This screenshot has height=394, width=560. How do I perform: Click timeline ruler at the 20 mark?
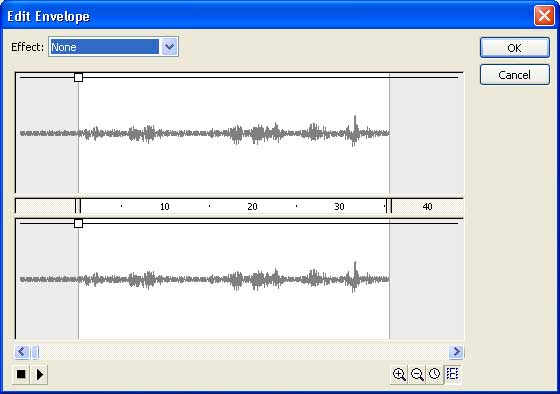coord(252,206)
